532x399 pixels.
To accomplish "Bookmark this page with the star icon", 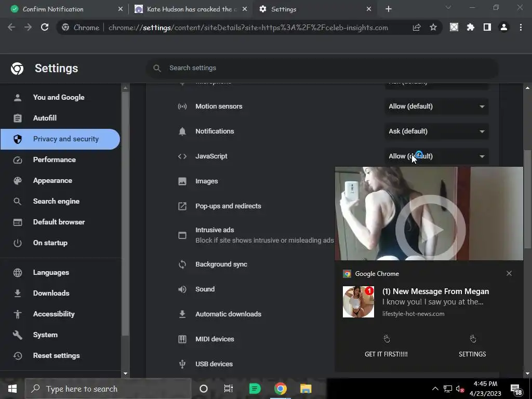I will click(433, 28).
